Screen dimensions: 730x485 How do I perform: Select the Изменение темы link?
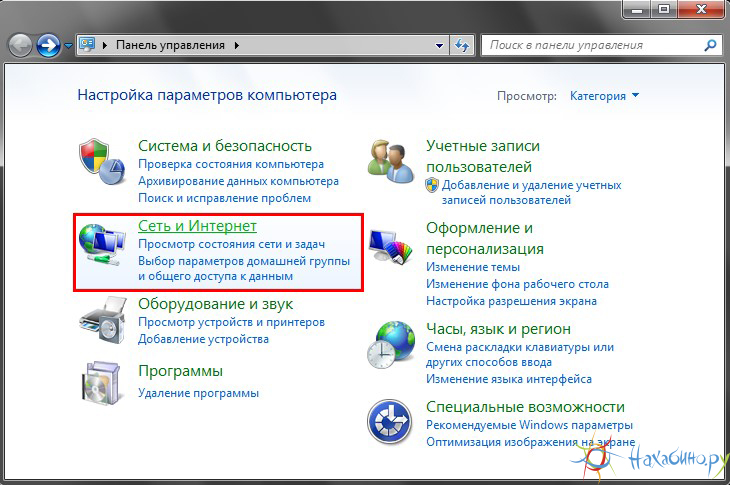[473, 268]
